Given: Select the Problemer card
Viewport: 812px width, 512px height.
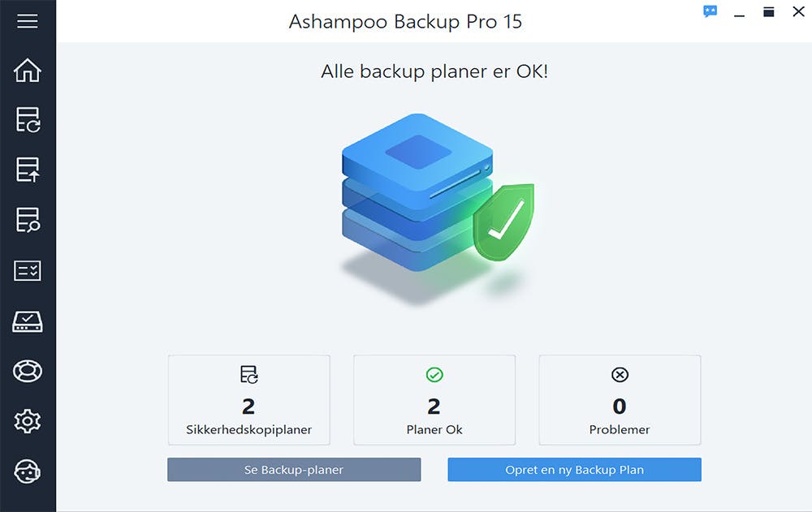Looking at the screenshot, I should pyautogui.click(x=620, y=400).
